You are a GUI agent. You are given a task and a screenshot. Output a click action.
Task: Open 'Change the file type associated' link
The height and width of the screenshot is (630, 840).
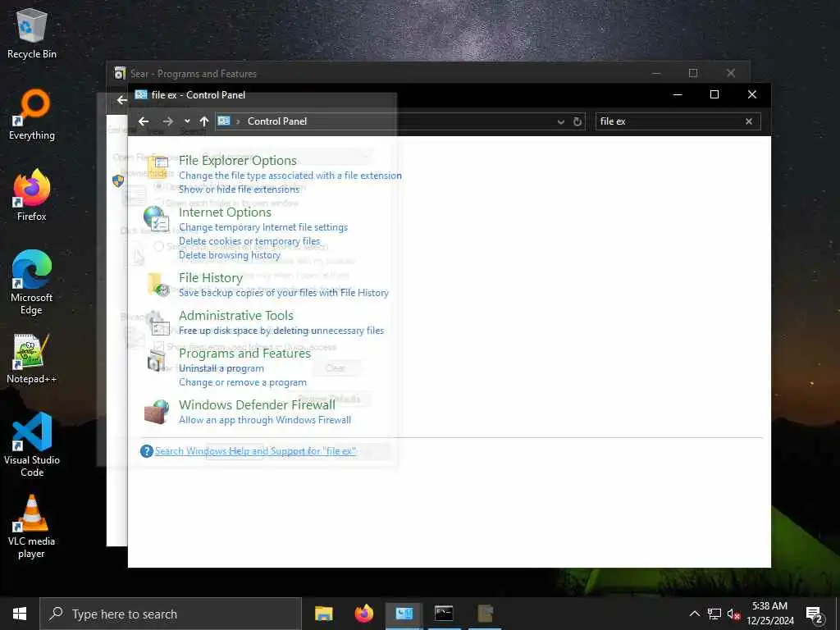[290, 176]
